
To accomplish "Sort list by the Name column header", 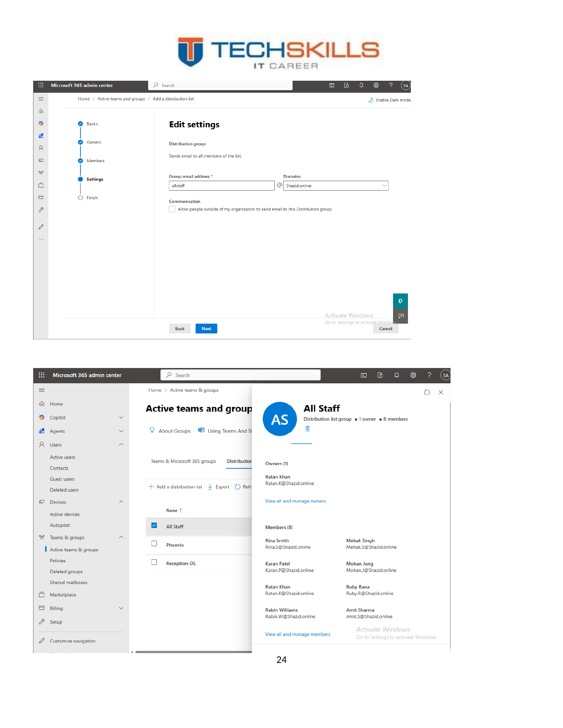I will 174,511.
